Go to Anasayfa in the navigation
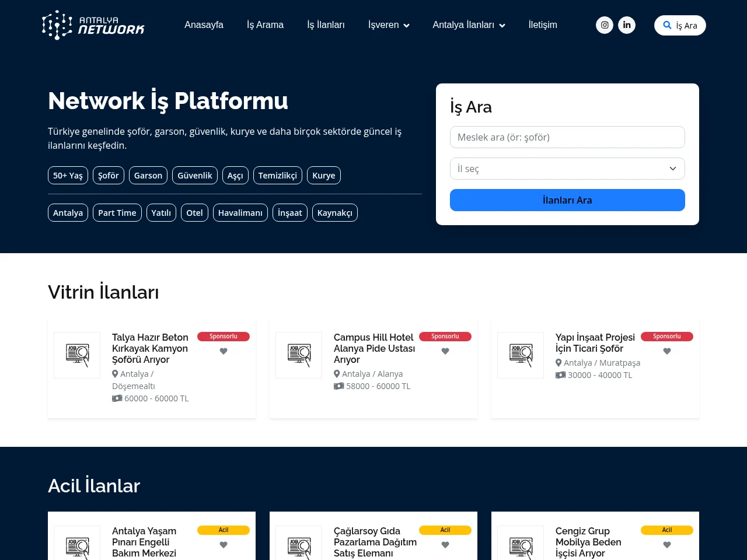 204,25
